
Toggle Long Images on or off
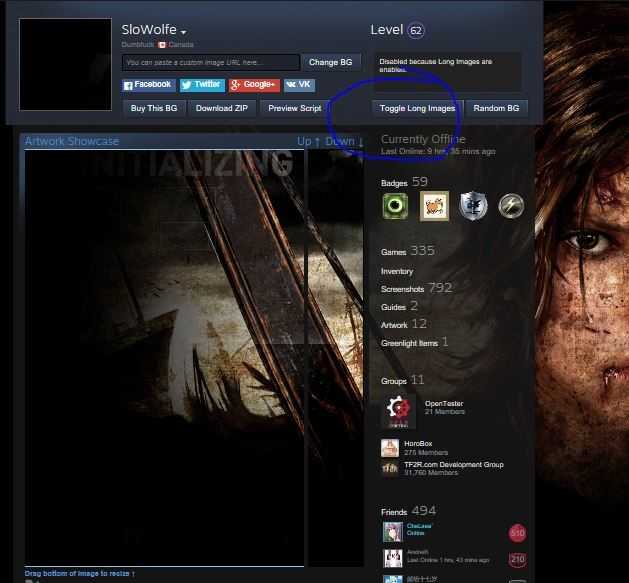(x=417, y=108)
